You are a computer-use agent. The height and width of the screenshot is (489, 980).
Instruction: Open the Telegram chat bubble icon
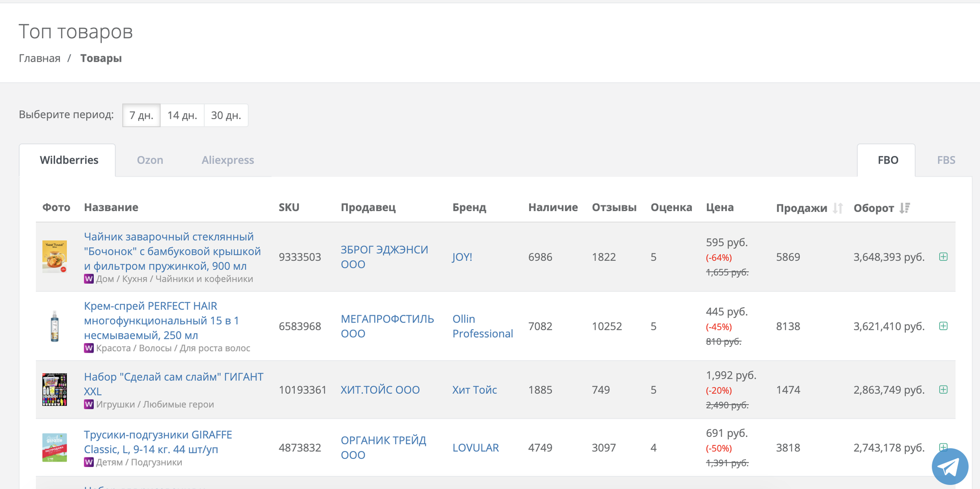950,466
